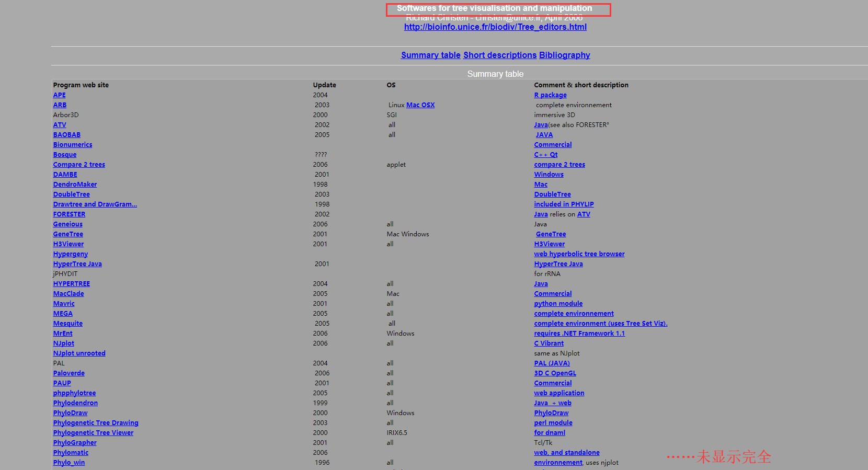Click the ATV link in FORESTER comment
Viewport: 868px width, 470px height.
584,214
